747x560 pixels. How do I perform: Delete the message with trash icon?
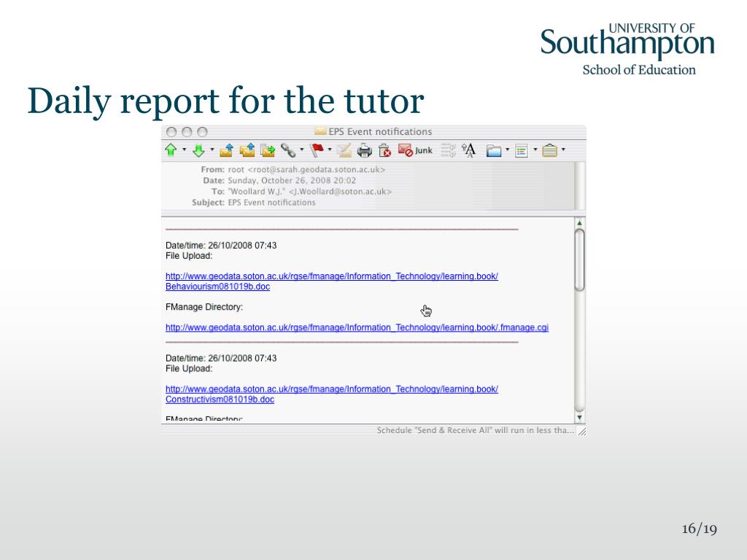384,150
